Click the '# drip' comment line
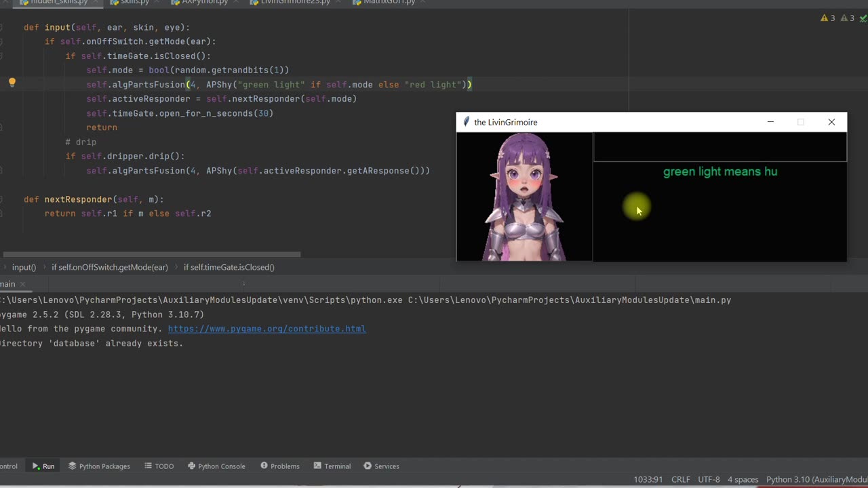 coord(81,142)
